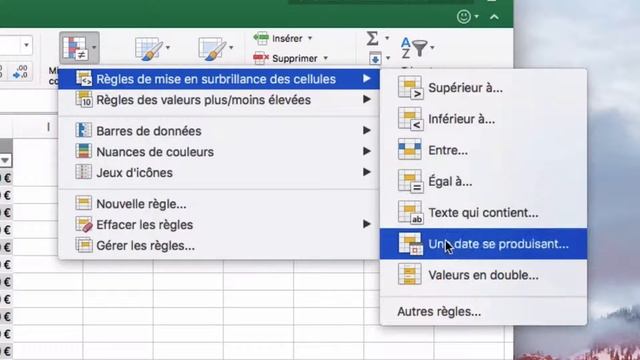Click the top 10 rules icon
This screenshot has width=640, height=360.
pos(84,99)
